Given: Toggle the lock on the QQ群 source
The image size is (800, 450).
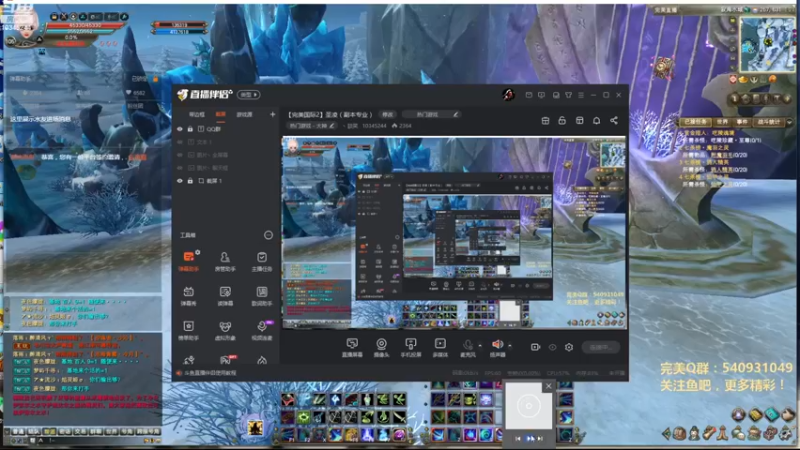Looking at the screenshot, I should 190,129.
